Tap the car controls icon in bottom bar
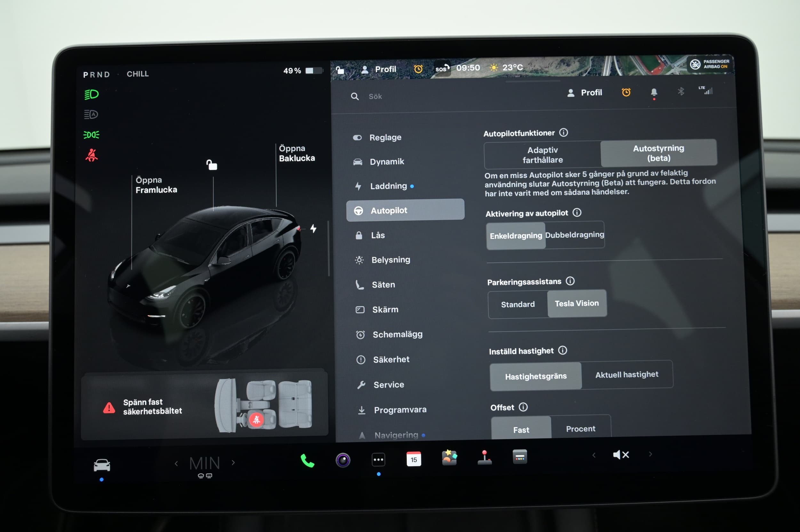Screen dimensions: 800x532 coord(102,465)
